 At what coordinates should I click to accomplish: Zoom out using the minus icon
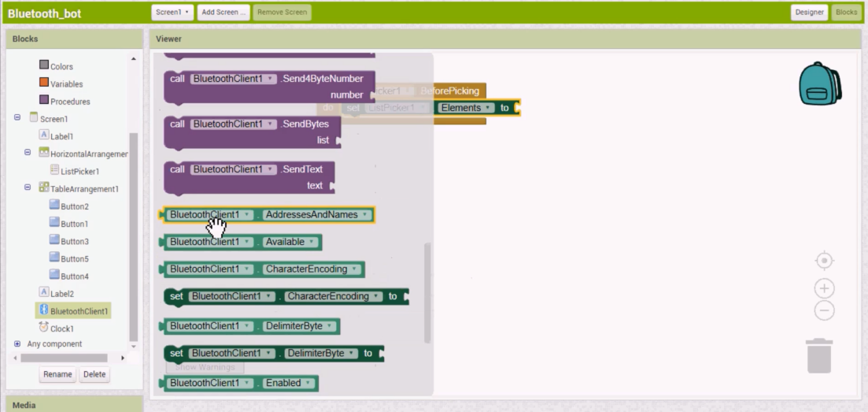click(824, 310)
